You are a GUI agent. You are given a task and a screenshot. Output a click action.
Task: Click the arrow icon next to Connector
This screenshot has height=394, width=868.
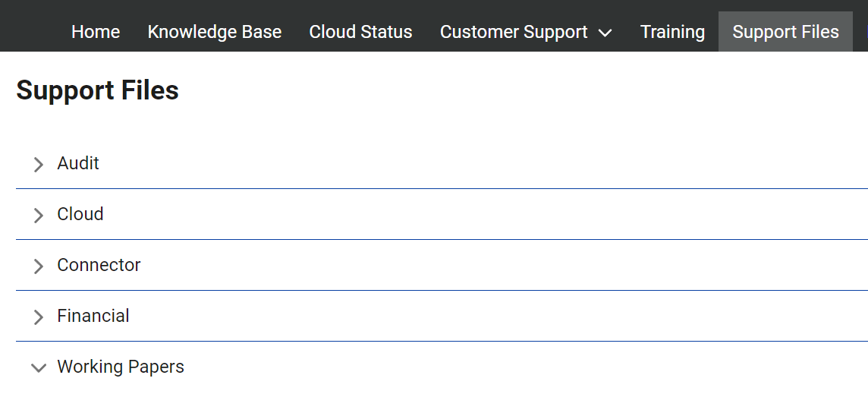click(39, 266)
